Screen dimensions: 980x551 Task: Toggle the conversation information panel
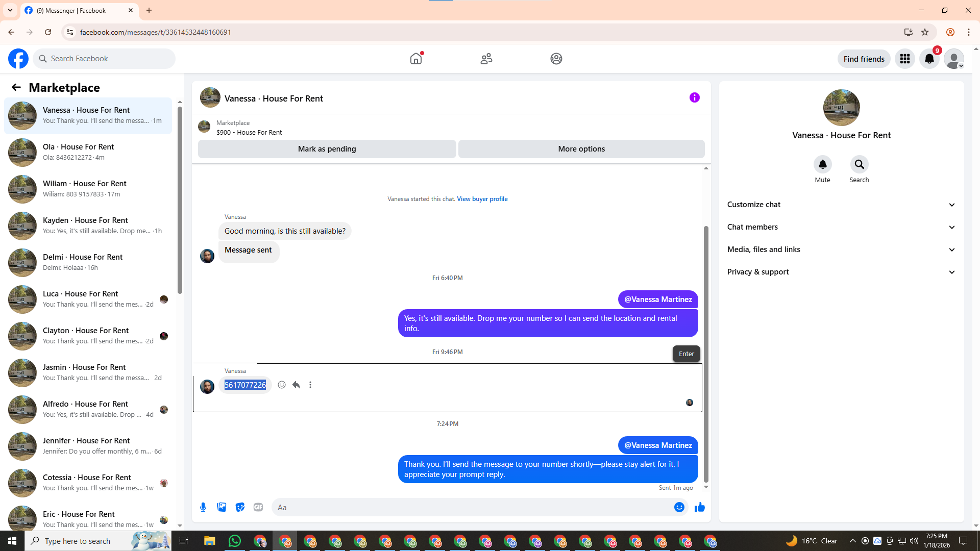(694, 97)
